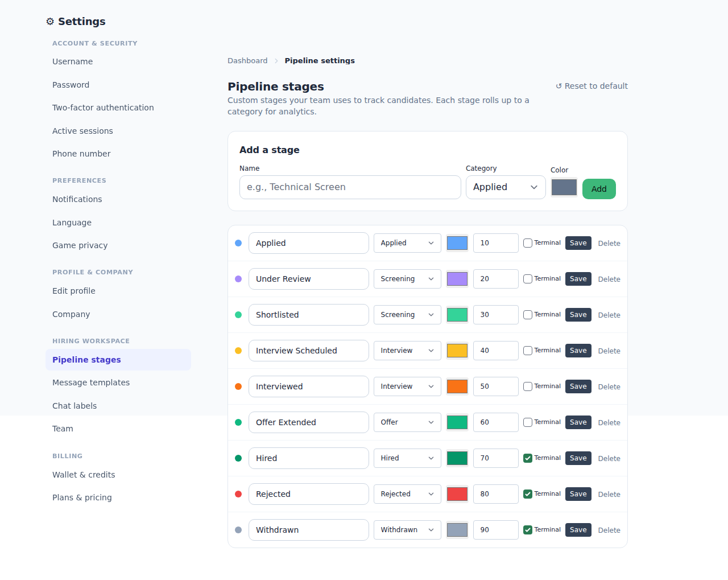The height and width of the screenshot is (580, 728).
Task: Open category dropdown for Applied row
Action: 407,243
